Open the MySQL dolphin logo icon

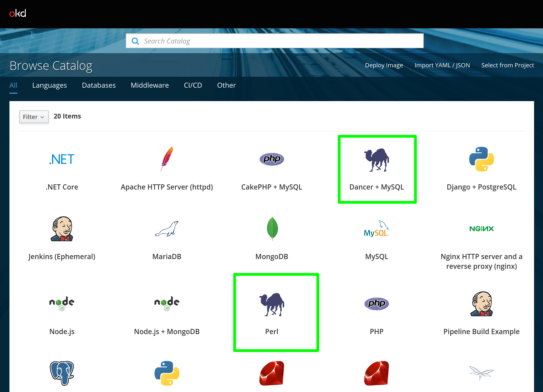pyautogui.click(x=377, y=229)
